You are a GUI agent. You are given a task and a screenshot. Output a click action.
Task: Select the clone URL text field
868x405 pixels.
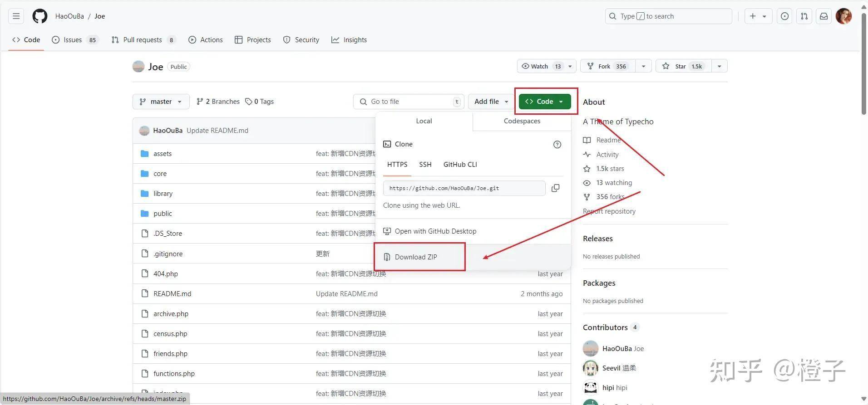click(464, 188)
